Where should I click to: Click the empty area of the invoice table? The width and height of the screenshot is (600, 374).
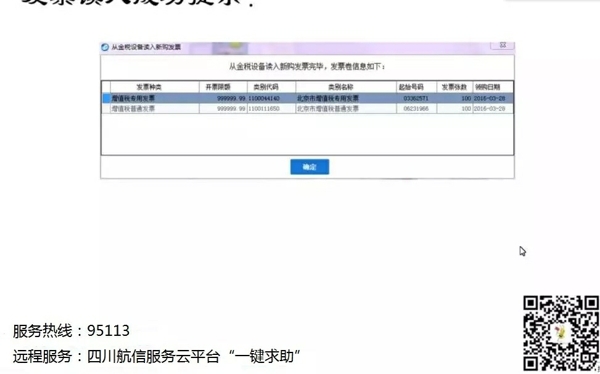click(x=308, y=134)
